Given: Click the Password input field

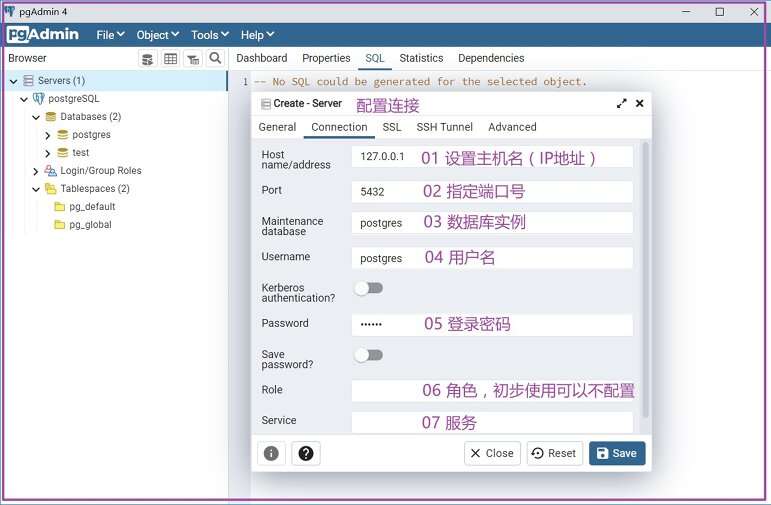Looking at the screenshot, I should pyautogui.click(x=492, y=325).
